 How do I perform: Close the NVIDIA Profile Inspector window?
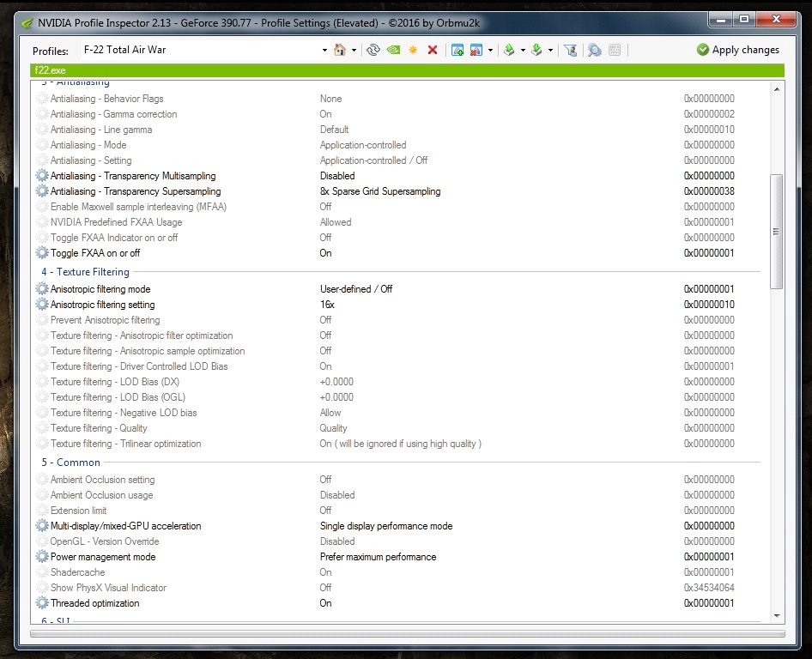tap(775, 19)
